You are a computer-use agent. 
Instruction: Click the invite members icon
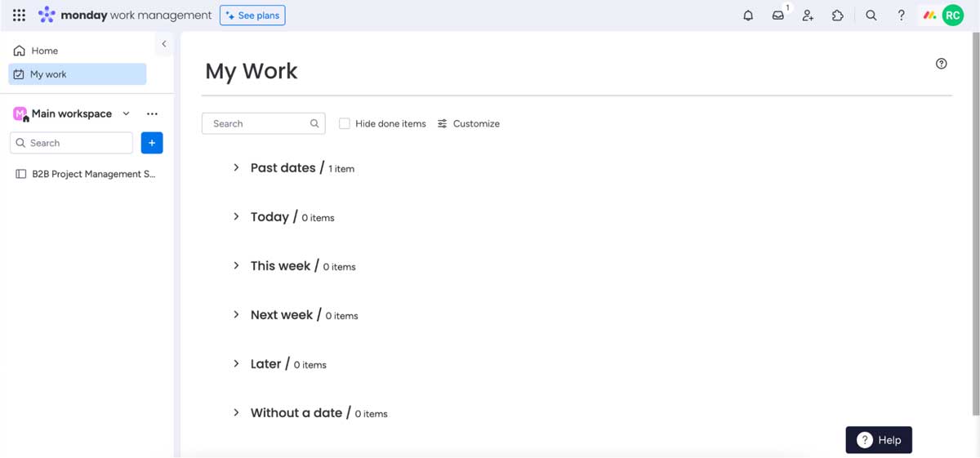click(808, 15)
